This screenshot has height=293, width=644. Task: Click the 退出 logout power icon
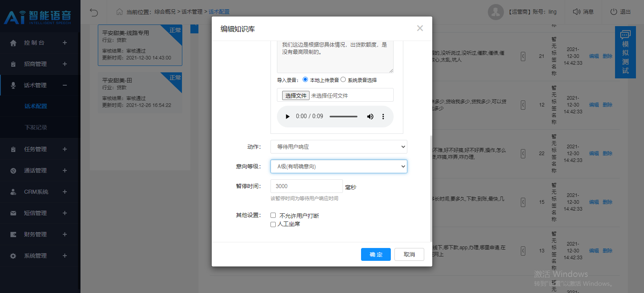click(614, 12)
